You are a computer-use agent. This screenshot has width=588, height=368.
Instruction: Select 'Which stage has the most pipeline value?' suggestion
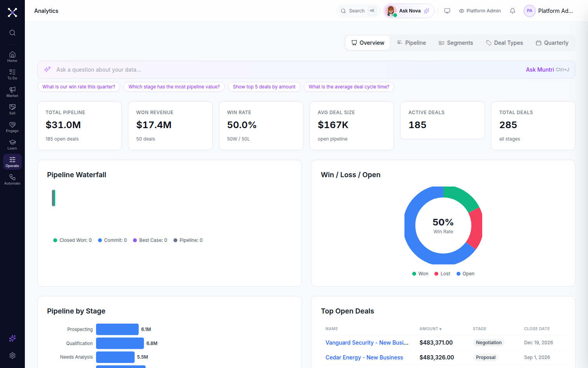pyautogui.click(x=174, y=87)
